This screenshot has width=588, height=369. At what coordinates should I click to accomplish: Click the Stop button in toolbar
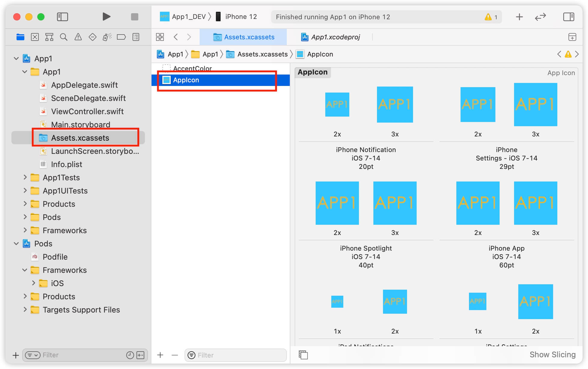pos(134,17)
